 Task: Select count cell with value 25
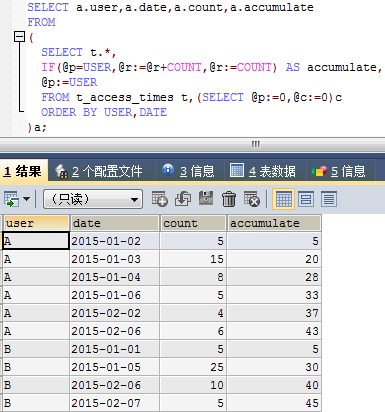click(193, 367)
